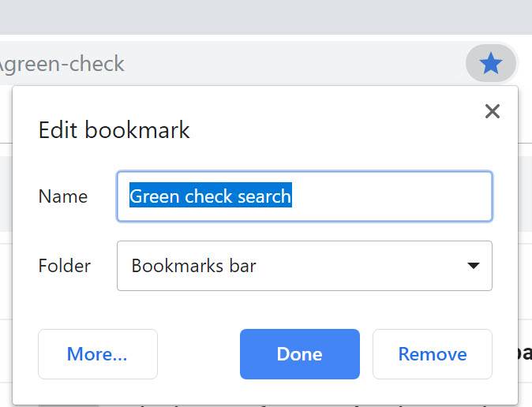Click the 'Folder' field label

tap(65, 266)
